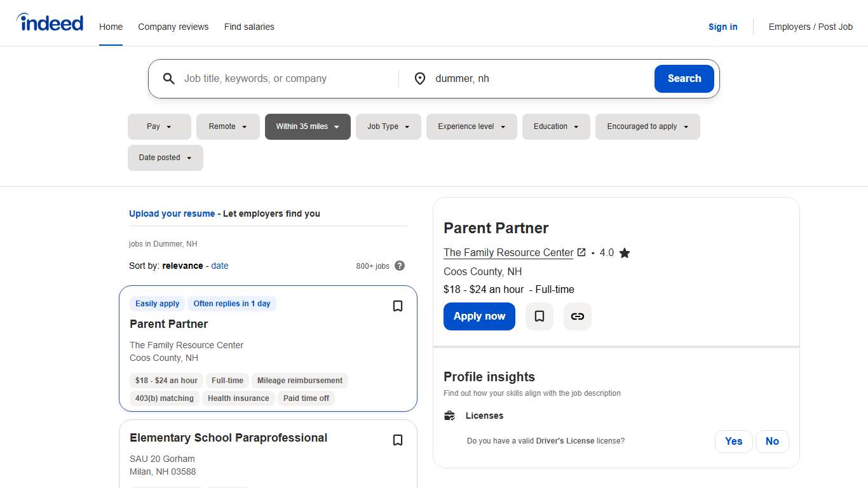
Task: Open the Date posted filter
Action: point(165,158)
